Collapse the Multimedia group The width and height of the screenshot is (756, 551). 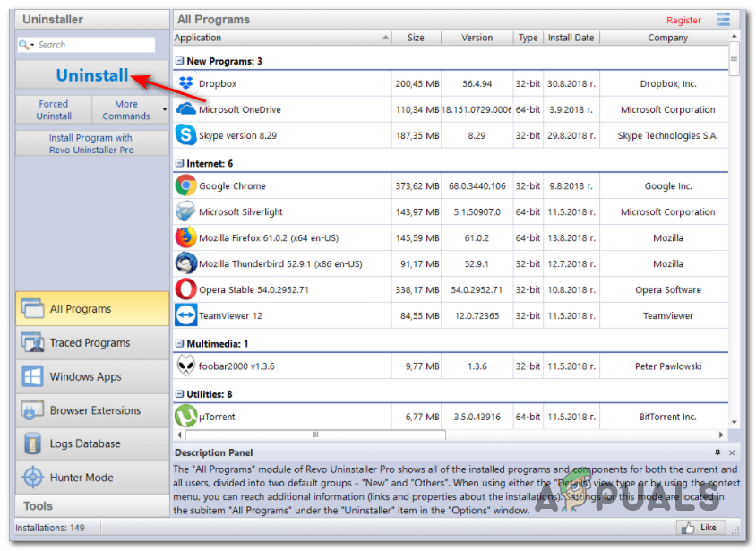(179, 343)
